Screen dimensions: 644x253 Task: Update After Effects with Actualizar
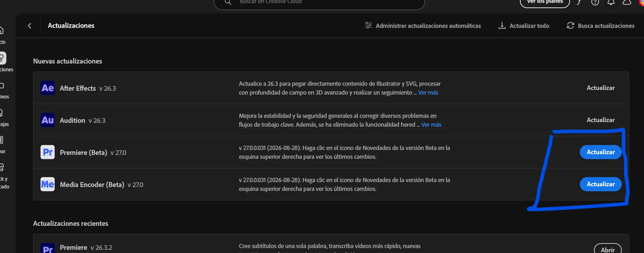click(x=601, y=88)
